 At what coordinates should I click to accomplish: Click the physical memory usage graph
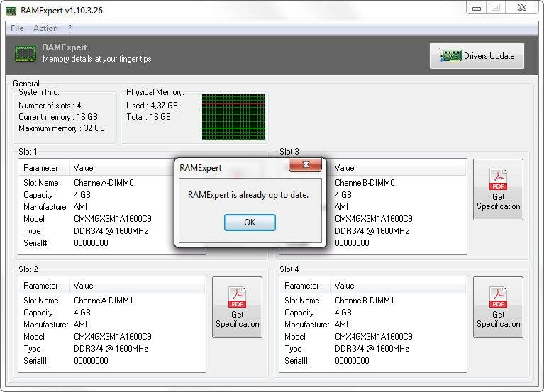click(233, 117)
